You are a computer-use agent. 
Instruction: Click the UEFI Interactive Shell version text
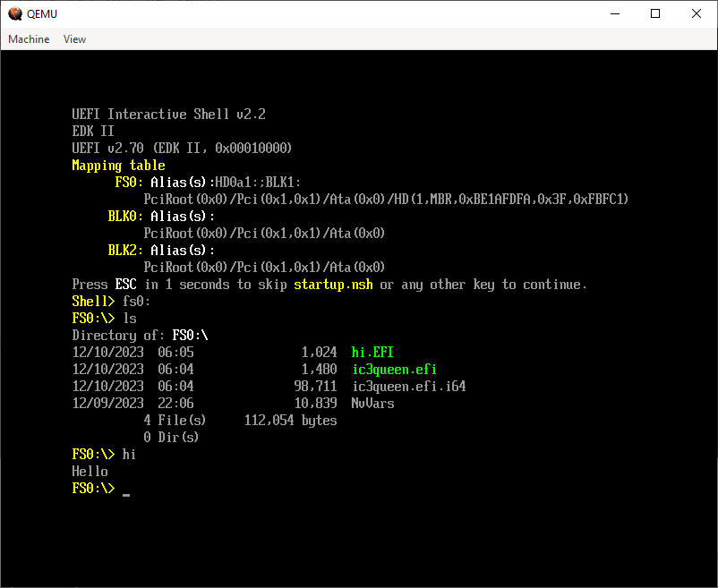(168, 114)
